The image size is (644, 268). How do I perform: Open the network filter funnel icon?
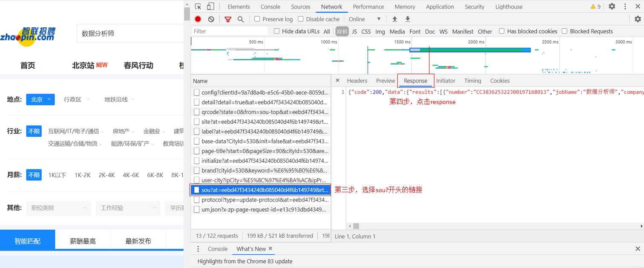(x=227, y=19)
